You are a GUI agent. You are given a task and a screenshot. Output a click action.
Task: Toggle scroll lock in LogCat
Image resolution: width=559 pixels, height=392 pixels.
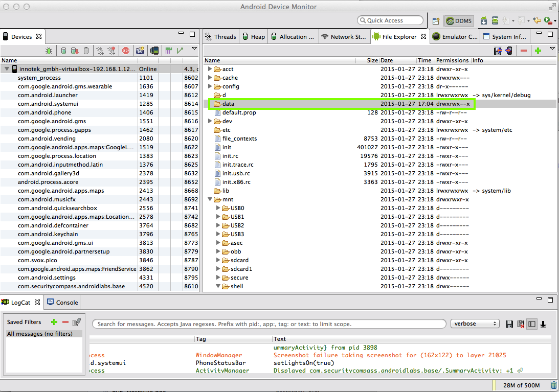(543, 324)
